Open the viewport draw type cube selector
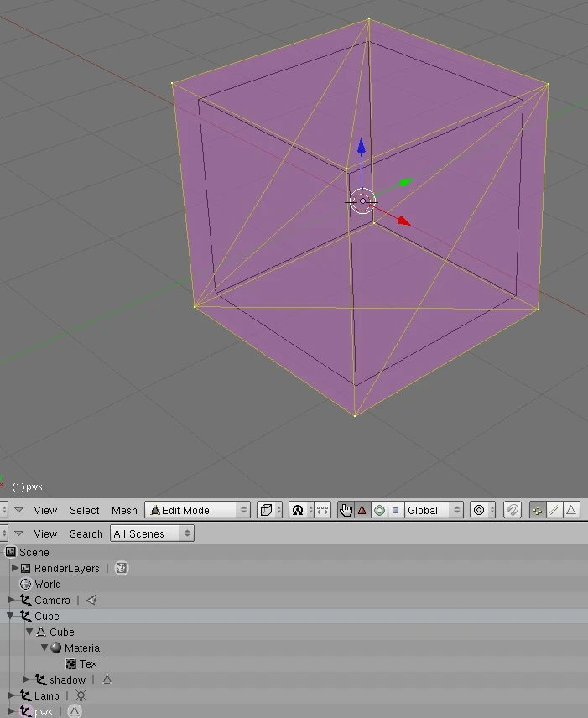 (269, 510)
